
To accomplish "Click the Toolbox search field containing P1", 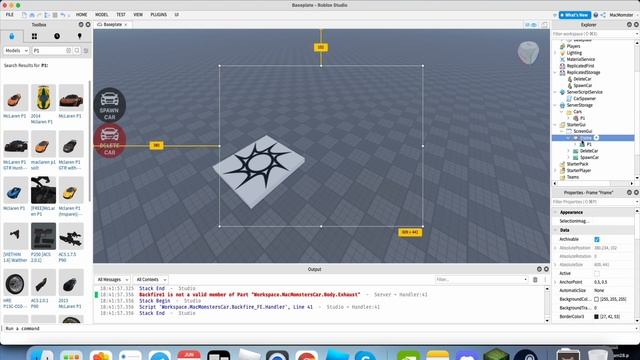I will point(49,51).
